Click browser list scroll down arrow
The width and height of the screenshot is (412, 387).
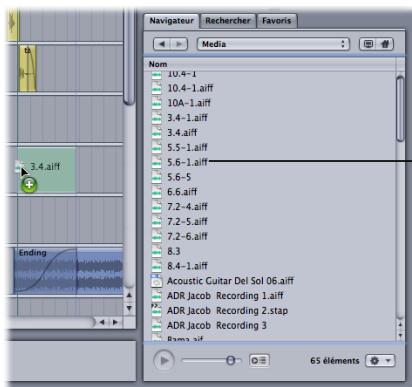[x=400, y=335]
